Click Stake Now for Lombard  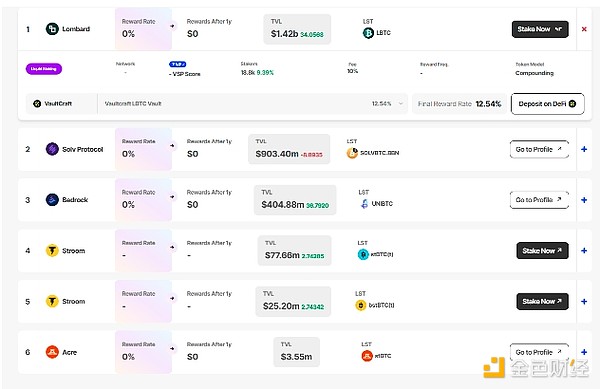tap(540, 29)
